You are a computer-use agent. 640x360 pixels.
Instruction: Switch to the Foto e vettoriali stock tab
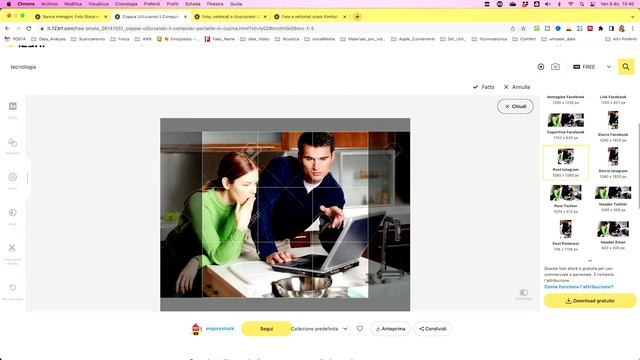pos(310,17)
